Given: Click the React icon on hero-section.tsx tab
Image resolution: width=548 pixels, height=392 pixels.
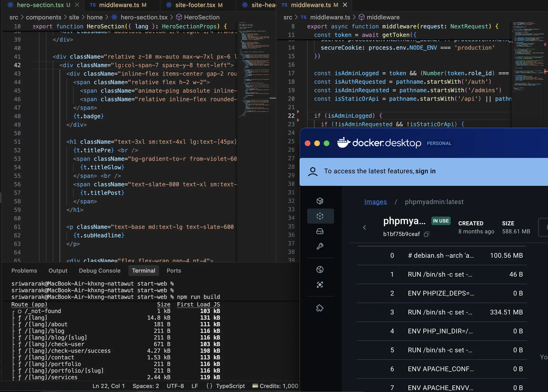Looking at the screenshot, I should pos(10,5).
